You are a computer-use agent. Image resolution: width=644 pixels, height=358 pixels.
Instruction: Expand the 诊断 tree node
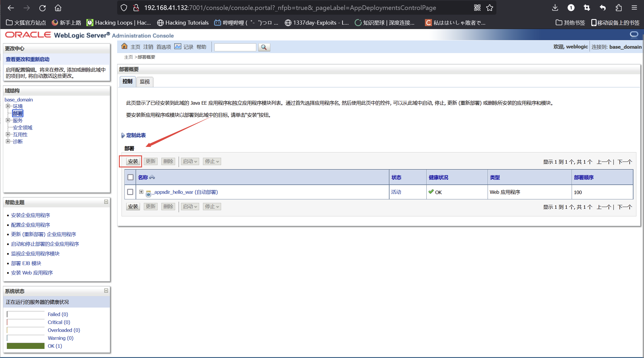point(8,141)
